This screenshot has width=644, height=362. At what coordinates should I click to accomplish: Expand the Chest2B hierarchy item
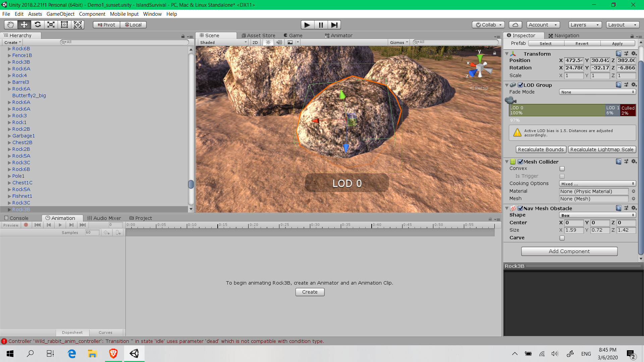[x=9, y=142]
